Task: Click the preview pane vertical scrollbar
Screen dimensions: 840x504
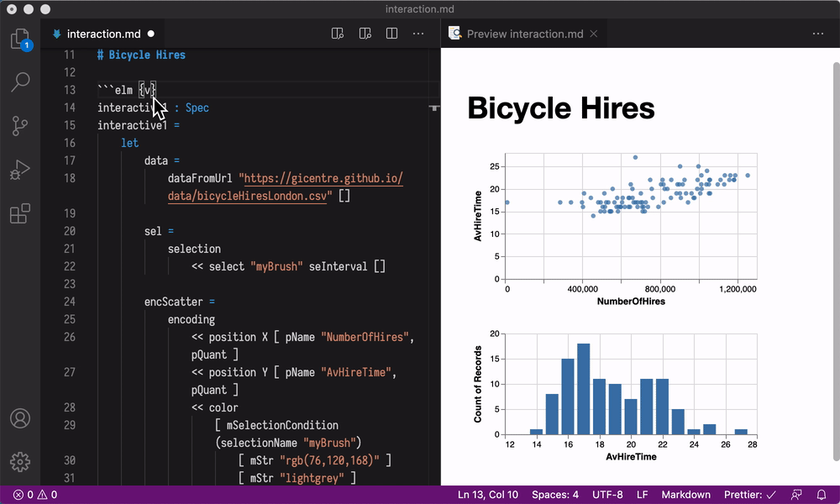Action: [836, 261]
